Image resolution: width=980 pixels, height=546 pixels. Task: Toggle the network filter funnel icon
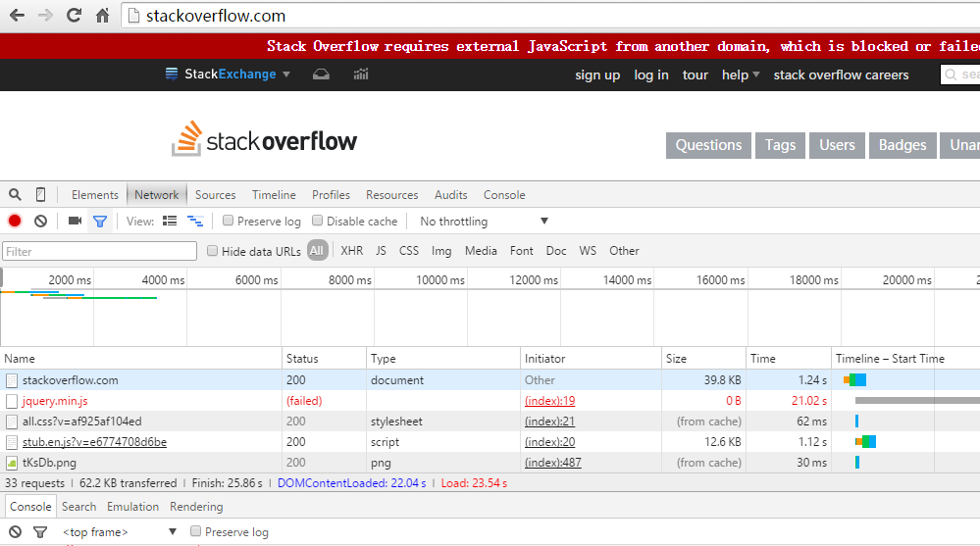[100, 222]
